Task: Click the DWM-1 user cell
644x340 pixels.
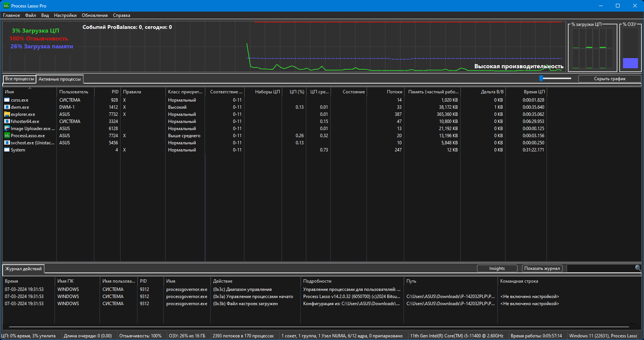Action: coord(67,107)
